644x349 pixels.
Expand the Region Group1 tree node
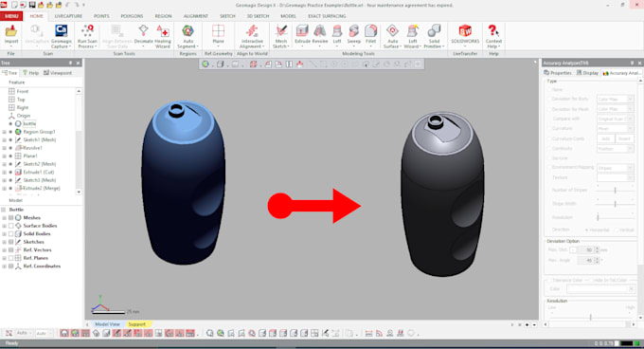[x=4, y=132]
